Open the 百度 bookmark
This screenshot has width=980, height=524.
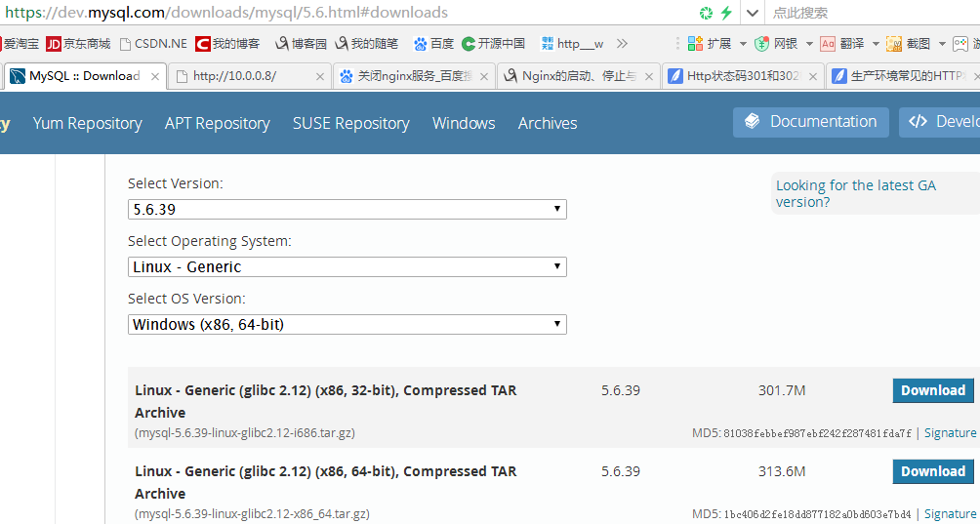[433, 44]
